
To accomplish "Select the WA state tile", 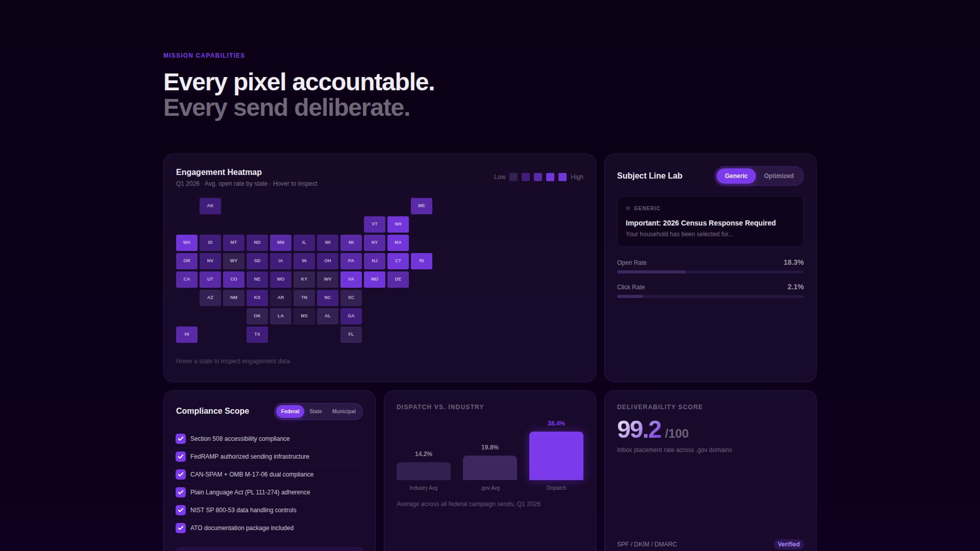I will (187, 243).
